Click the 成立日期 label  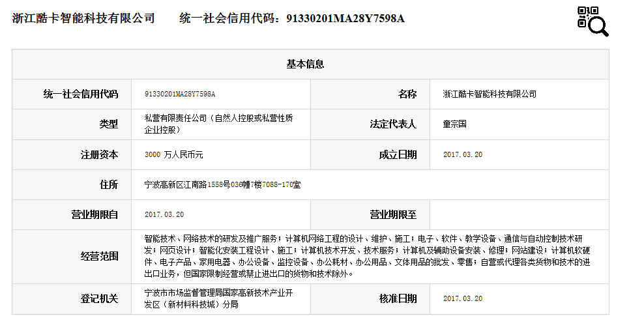(x=398, y=154)
